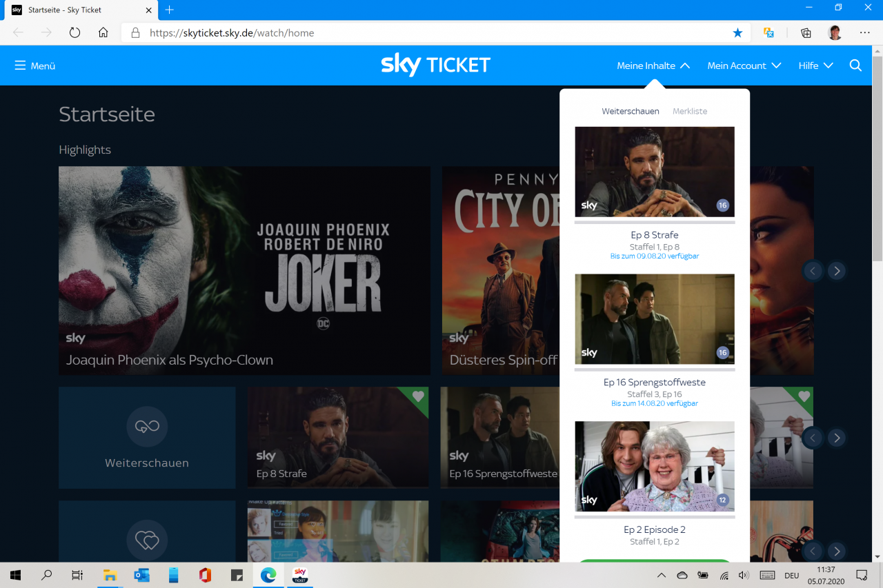
Task: Click the Joker highlight banner
Action: click(244, 270)
